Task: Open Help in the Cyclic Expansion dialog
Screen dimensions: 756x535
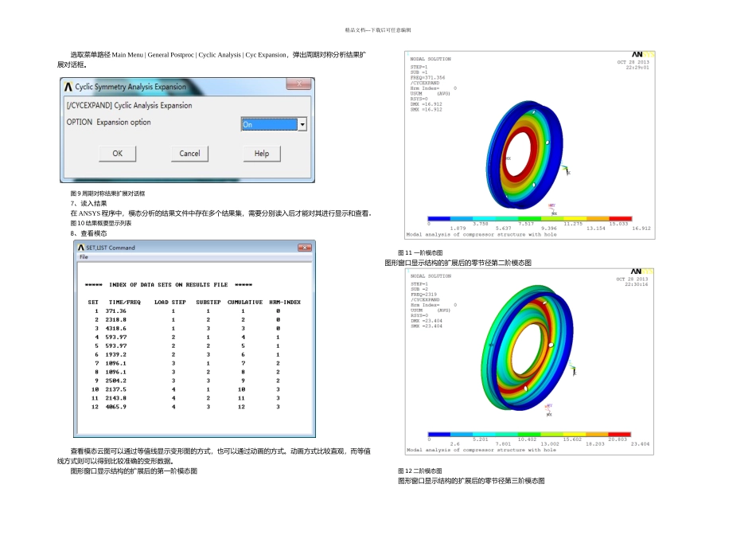Action: click(262, 154)
